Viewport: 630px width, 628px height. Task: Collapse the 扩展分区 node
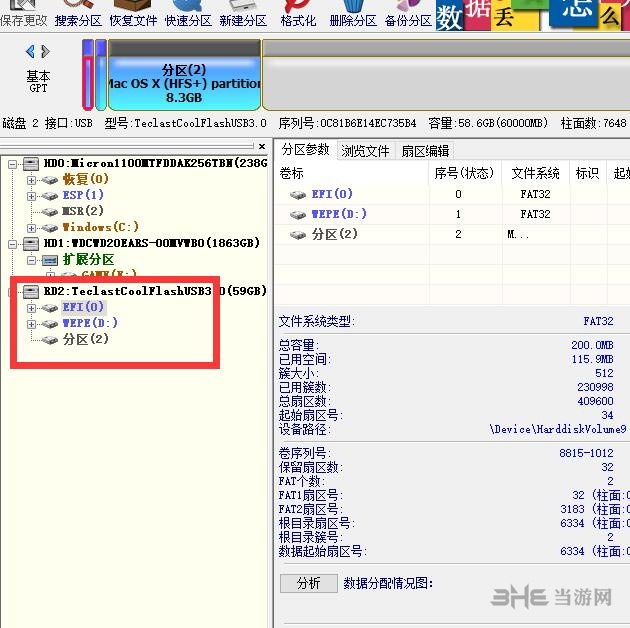tap(31, 260)
